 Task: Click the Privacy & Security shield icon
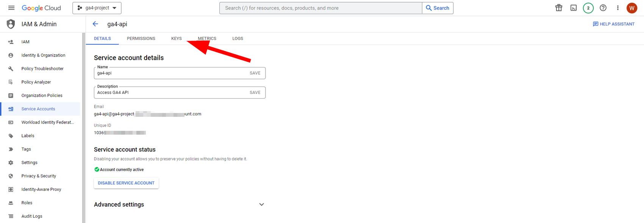click(11, 176)
